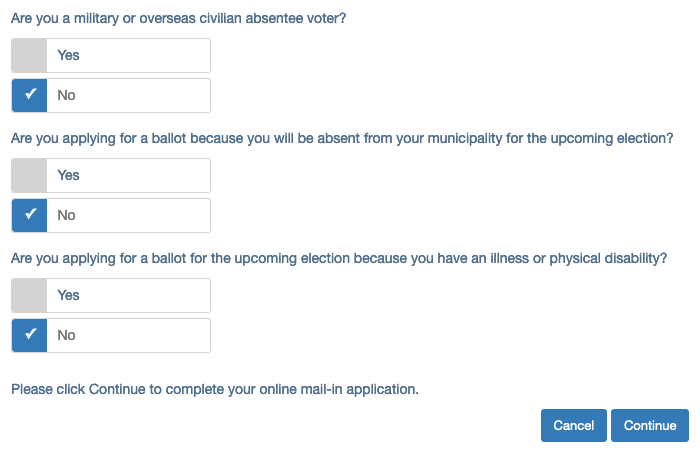Choose the Yes label under absent from municipality

pos(68,175)
